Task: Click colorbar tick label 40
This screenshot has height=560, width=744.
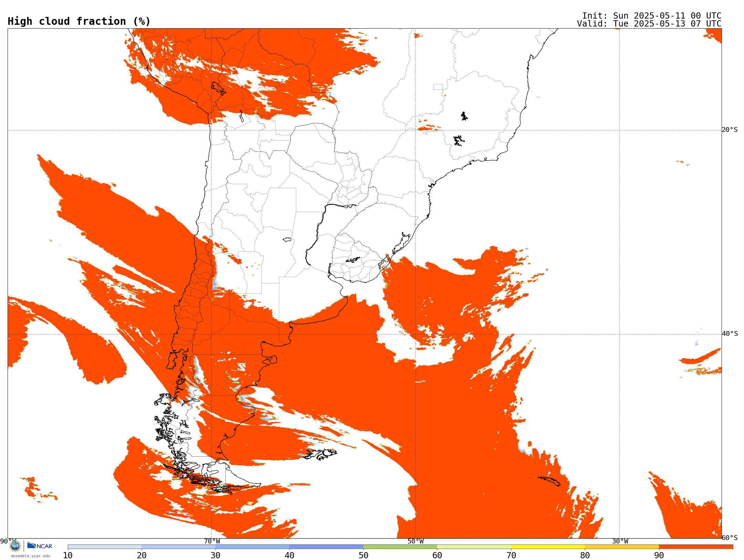Action: (x=289, y=555)
